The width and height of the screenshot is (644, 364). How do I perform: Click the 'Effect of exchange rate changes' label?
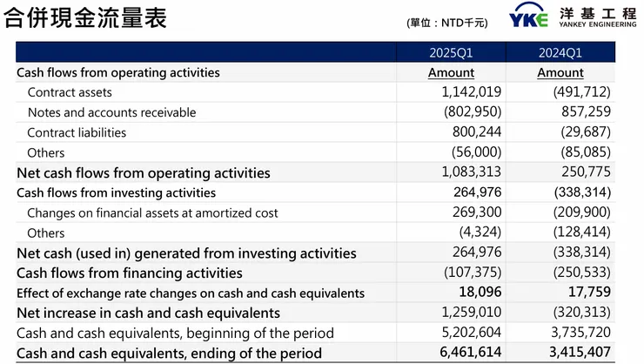pyautogui.click(x=191, y=293)
